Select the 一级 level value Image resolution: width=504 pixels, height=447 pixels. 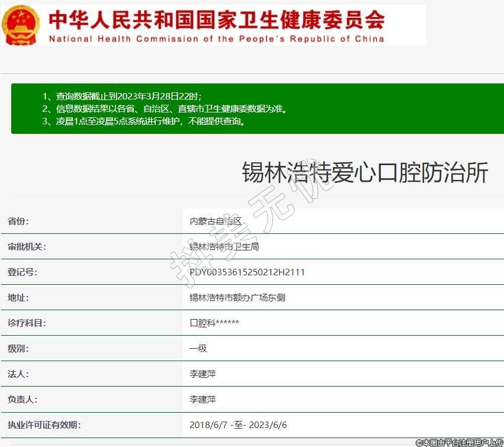click(198, 349)
